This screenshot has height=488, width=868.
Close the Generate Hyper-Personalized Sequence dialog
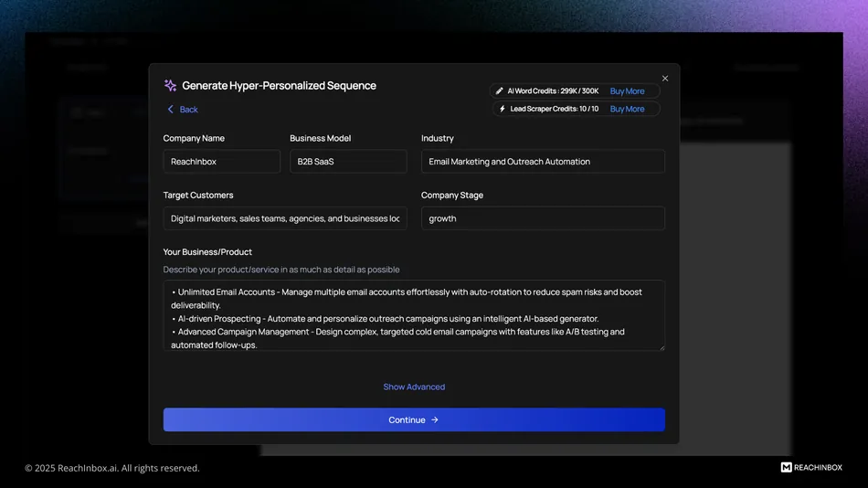[665, 79]
